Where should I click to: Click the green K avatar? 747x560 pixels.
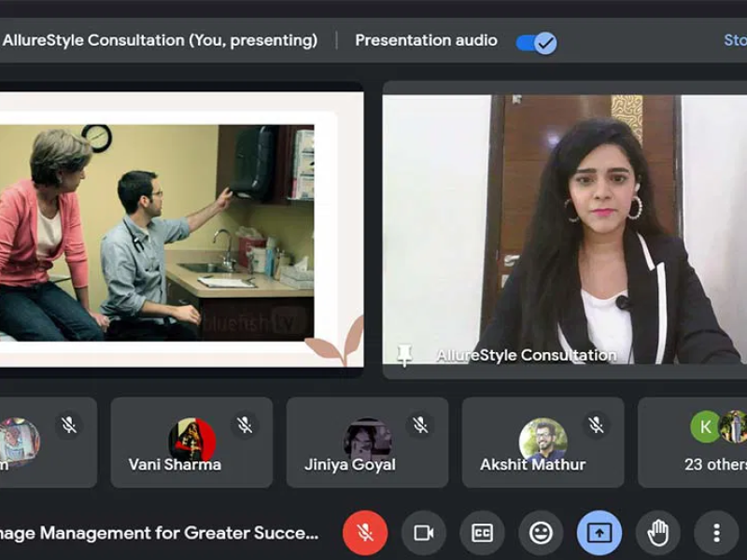706,427
